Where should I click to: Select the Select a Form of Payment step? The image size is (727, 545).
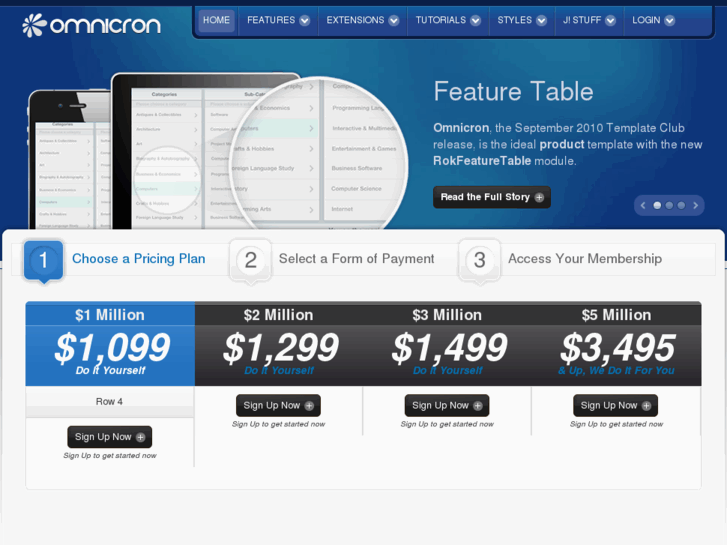click(356, 259)
